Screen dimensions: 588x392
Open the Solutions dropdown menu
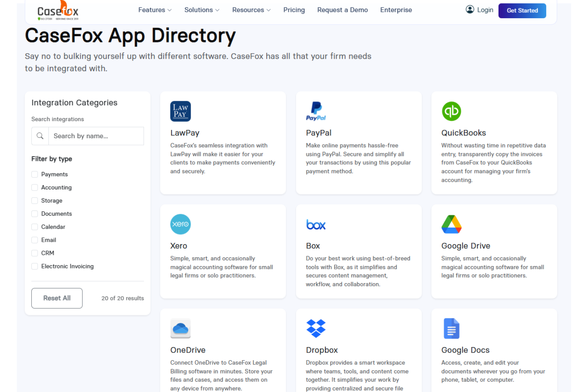point(202,10)
